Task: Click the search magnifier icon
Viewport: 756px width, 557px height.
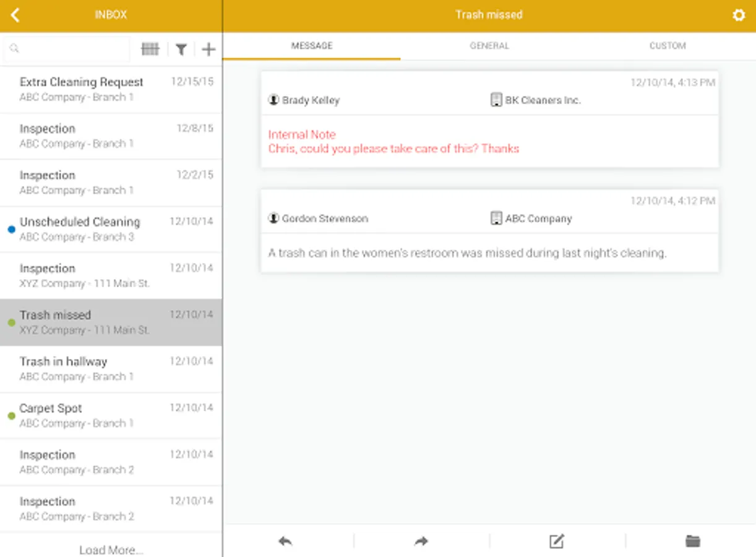Action: (x=14, y=48)
